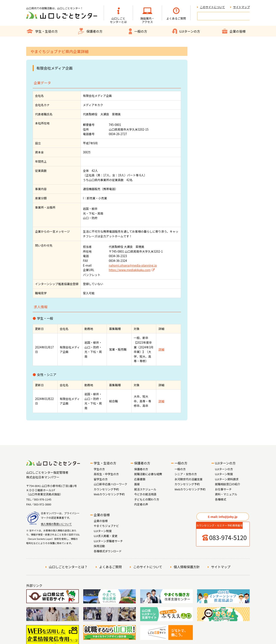
Task: Open the 施設案内・アクセス laptop icon
Action: (147, 11)
